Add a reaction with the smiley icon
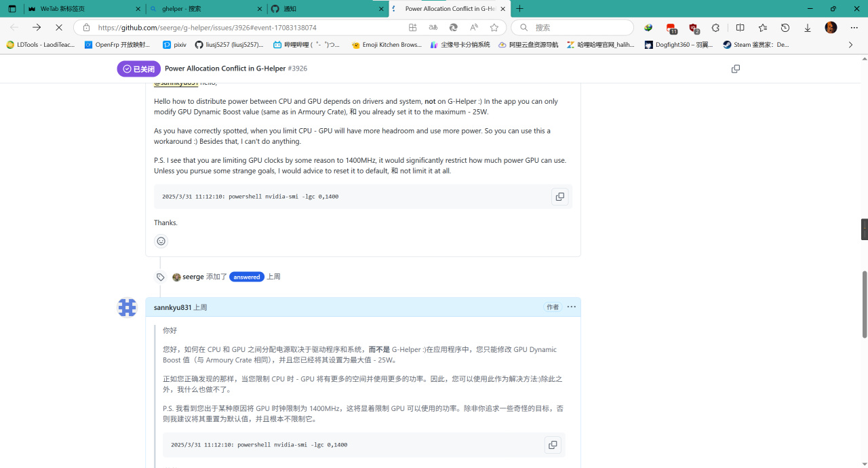The image size is (868, 468). 161,241
